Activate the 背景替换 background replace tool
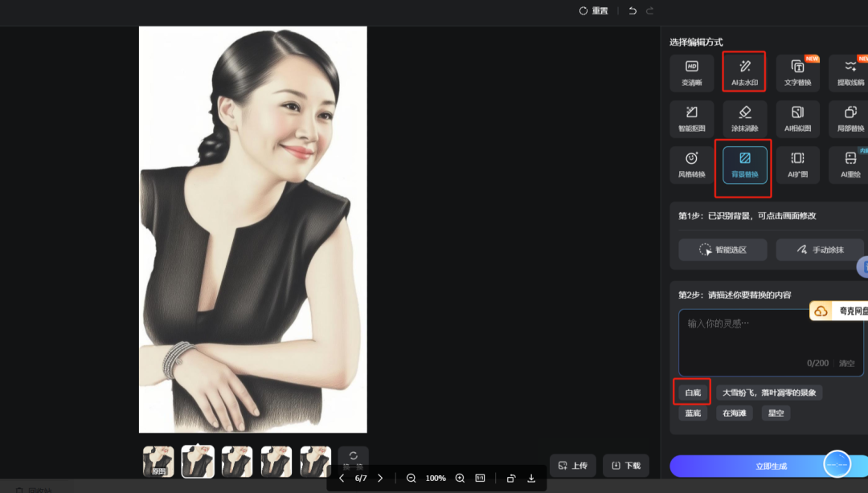The width and height of the screenshot is (868, 493). tap(744, 165)
